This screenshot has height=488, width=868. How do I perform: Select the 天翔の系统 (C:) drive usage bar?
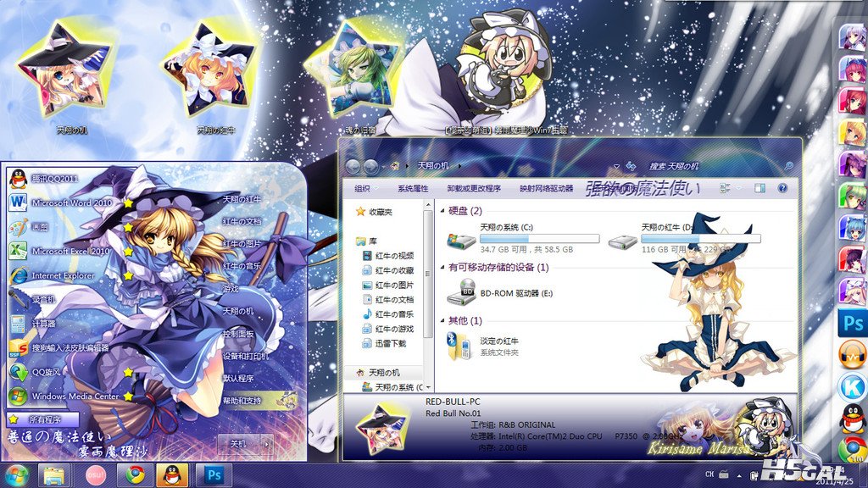pos(539,238)
